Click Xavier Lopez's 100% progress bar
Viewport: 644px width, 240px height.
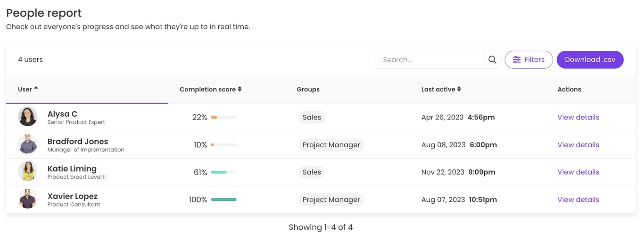click(223, 200)
